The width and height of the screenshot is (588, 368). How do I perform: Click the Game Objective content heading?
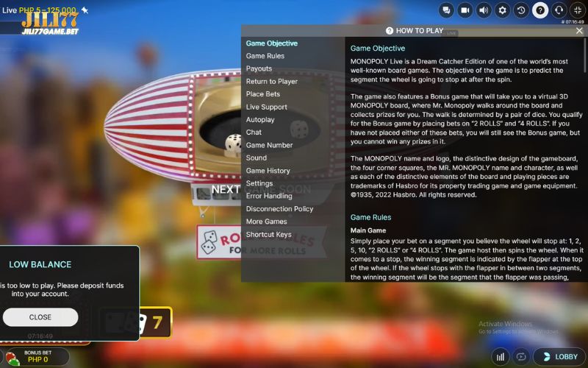378,49
